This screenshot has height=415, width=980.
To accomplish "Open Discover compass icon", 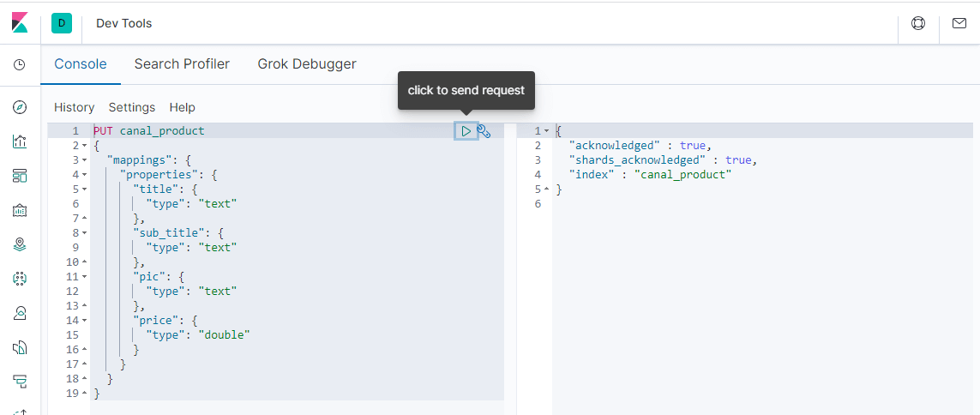I will 20,107.
